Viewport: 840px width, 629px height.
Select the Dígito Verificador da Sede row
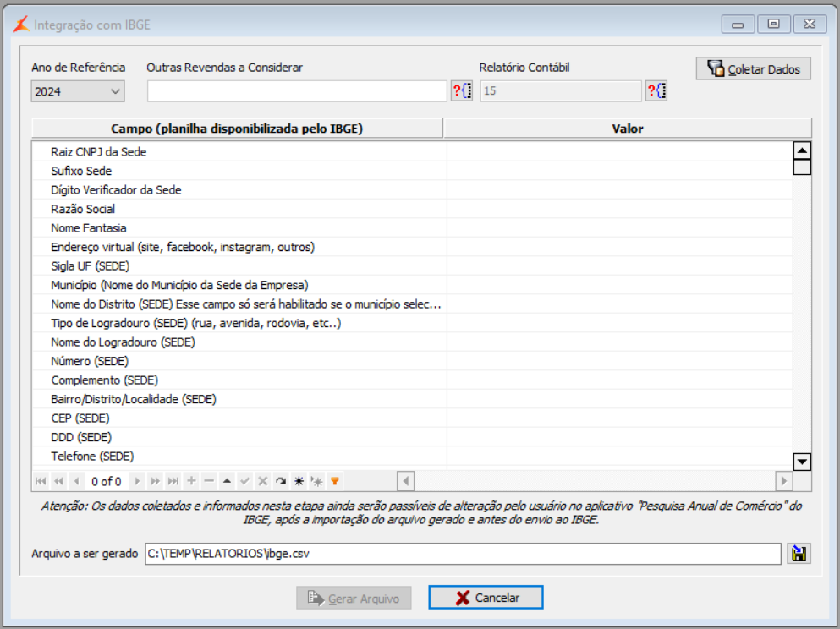[412, 190]
